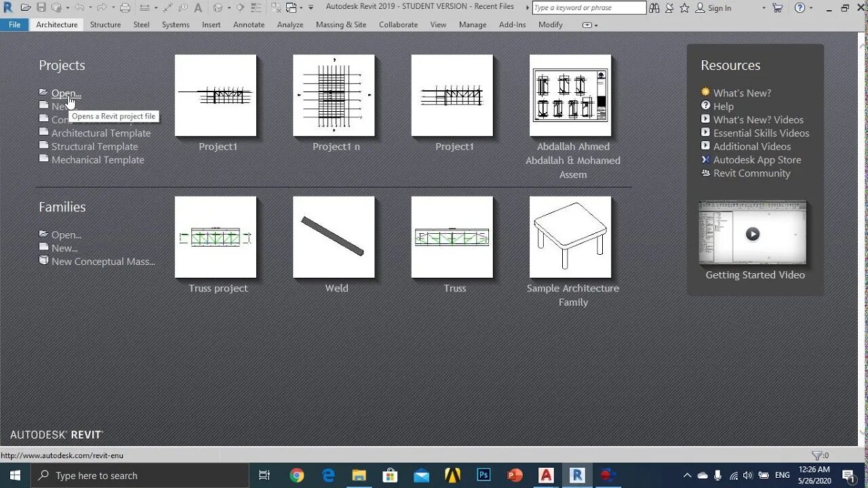
Task: Click New Conceptual Mass... link
Action: pos(103,261)
